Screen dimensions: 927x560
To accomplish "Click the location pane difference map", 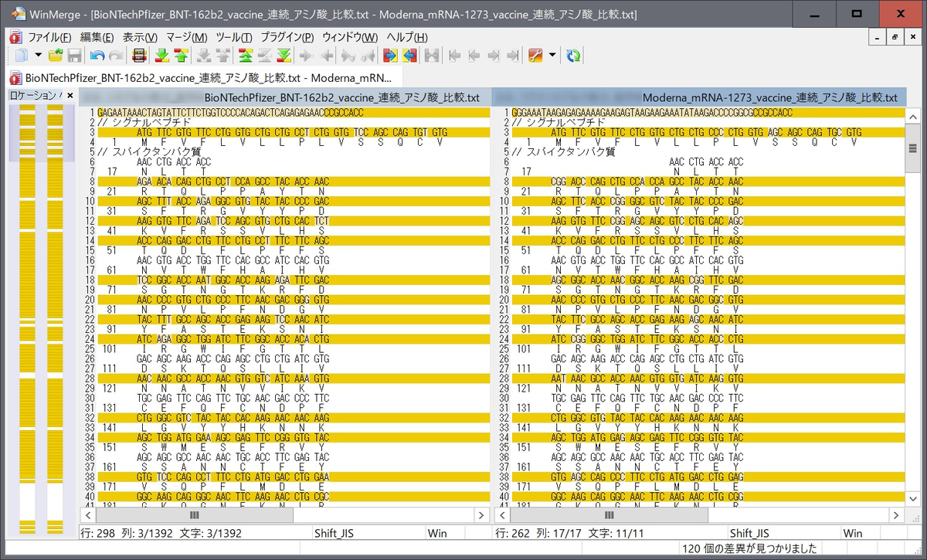I will tap(40, 320).
